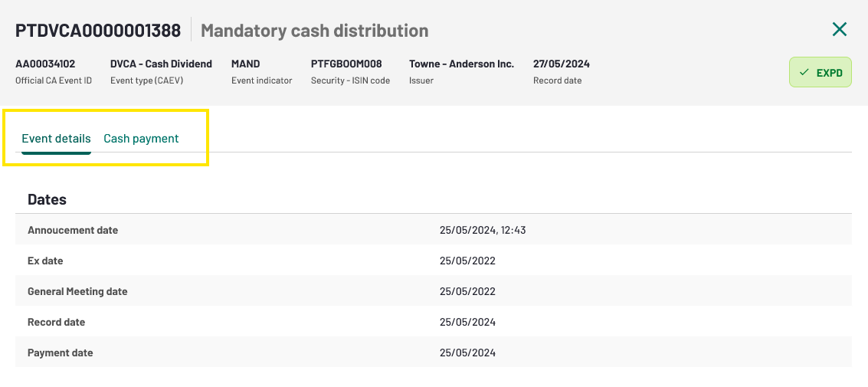Click the header record date 27/05/2024
The image size is (868, 387).
point(562,64)
